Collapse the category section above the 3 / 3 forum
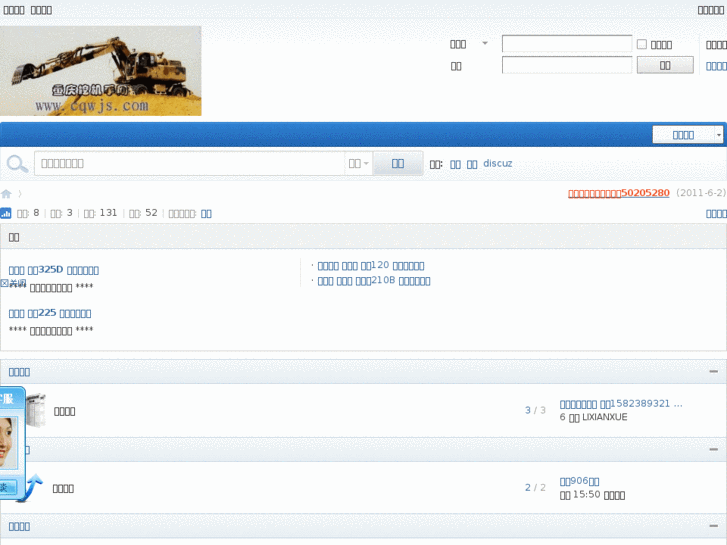The height and width of the screenshot is (545, 727). 714,372
